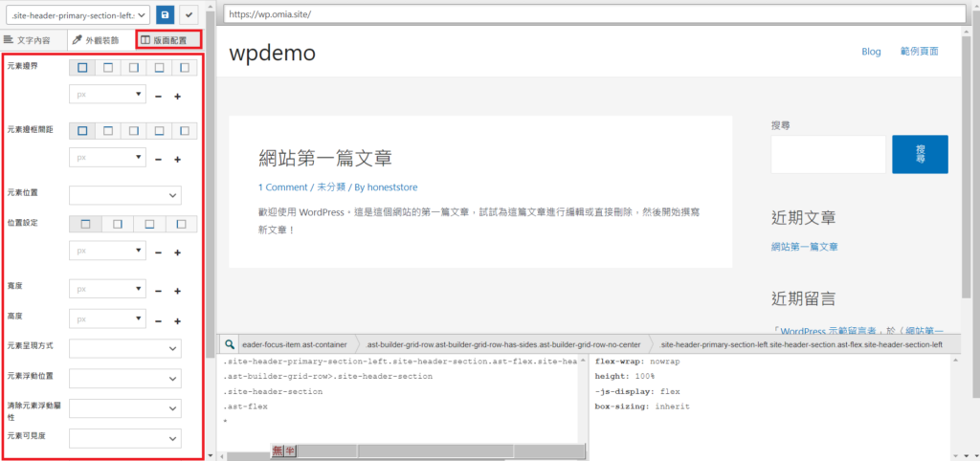Click the magnifier inspect icon
The height and width of the screenshot is (461, 980).
pyautogui.click(x=230, y=344)
